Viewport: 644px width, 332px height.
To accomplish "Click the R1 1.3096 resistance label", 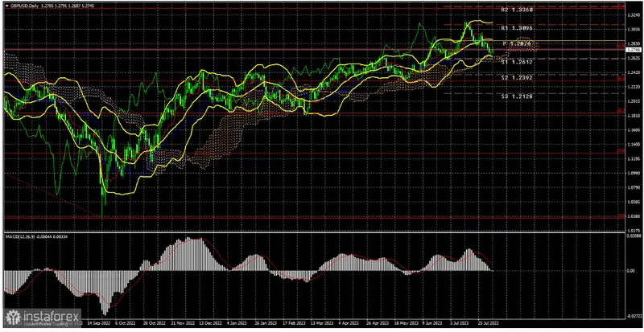I will coord(517,29).
